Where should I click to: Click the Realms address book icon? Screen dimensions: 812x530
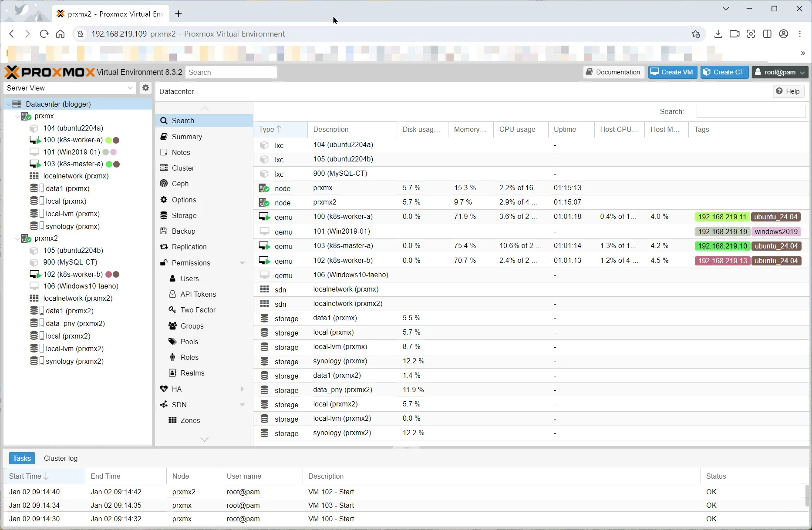[172, 373]
